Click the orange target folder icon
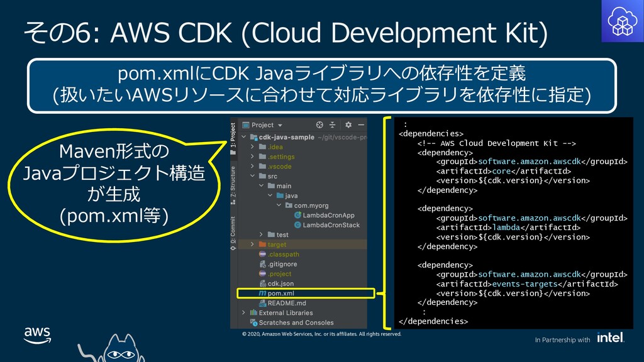Screen dimensions: 644x362 pyautogui.click(x=262, y=244)
